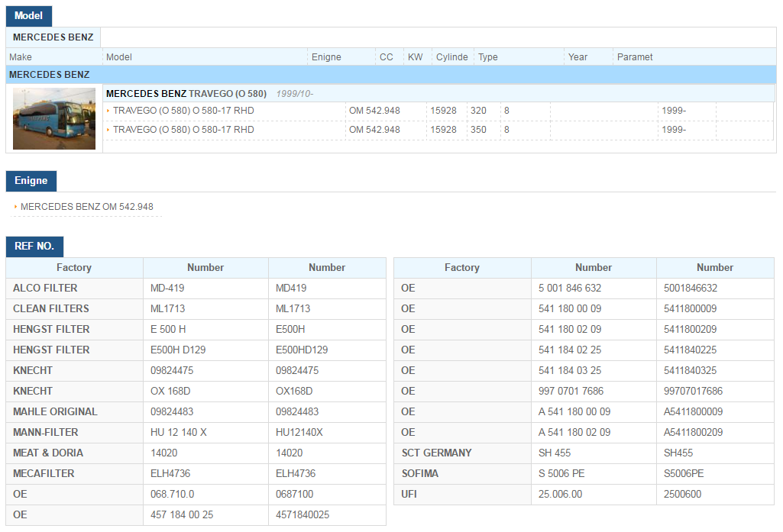Select the OE number '541 184 02 25'

point(570,350)
